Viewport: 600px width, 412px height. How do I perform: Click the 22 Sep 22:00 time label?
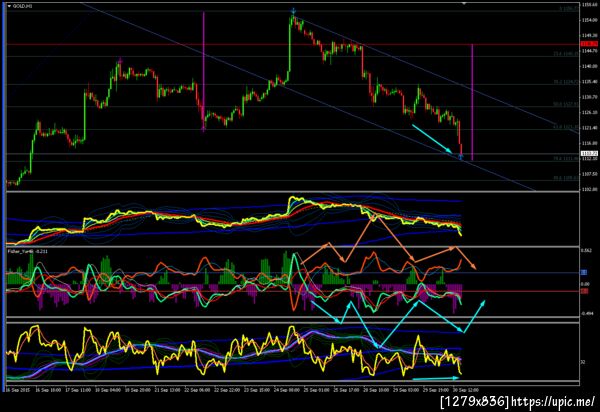coord(229,390)
